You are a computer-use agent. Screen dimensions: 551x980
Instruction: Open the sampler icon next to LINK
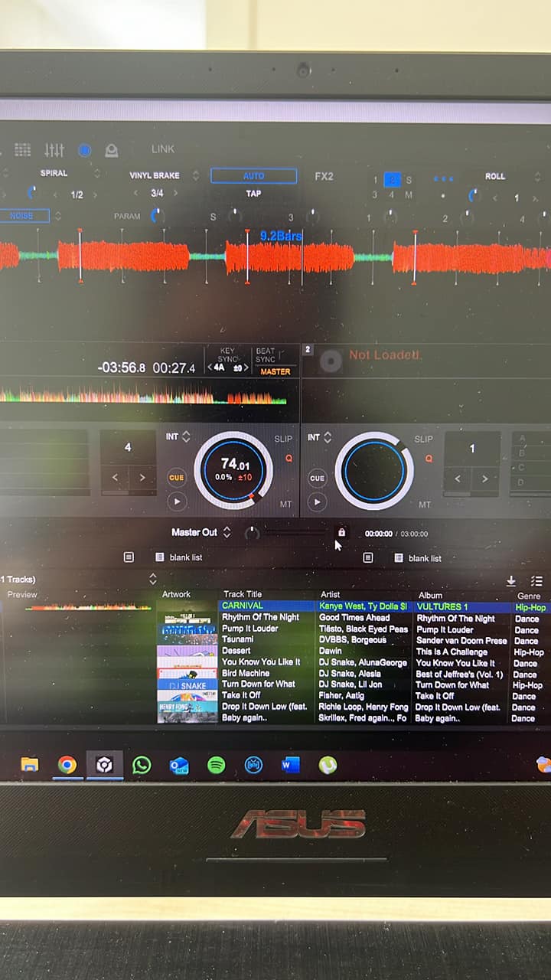pos(112,150)
